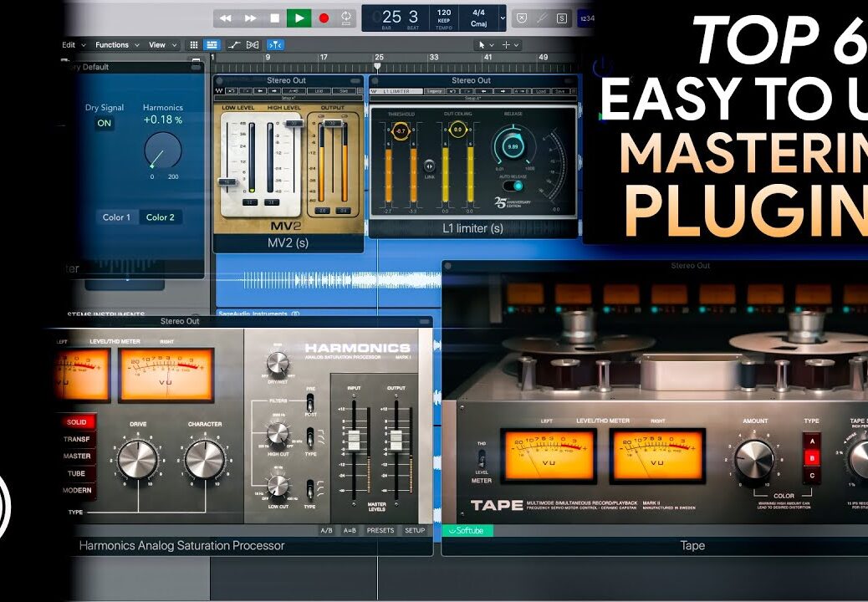
Task: Switch to the Color 2 tab
Action: [160, 217]
